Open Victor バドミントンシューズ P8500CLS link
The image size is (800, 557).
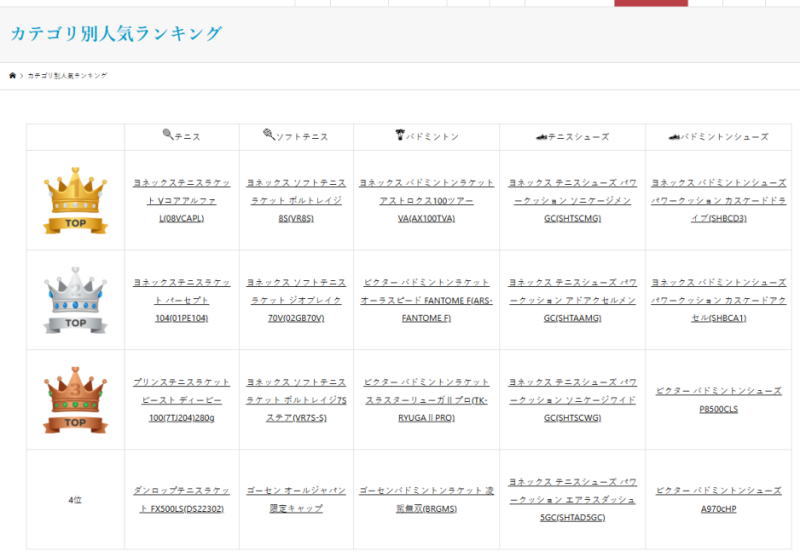pyautogui.click(x=718, y=399)
